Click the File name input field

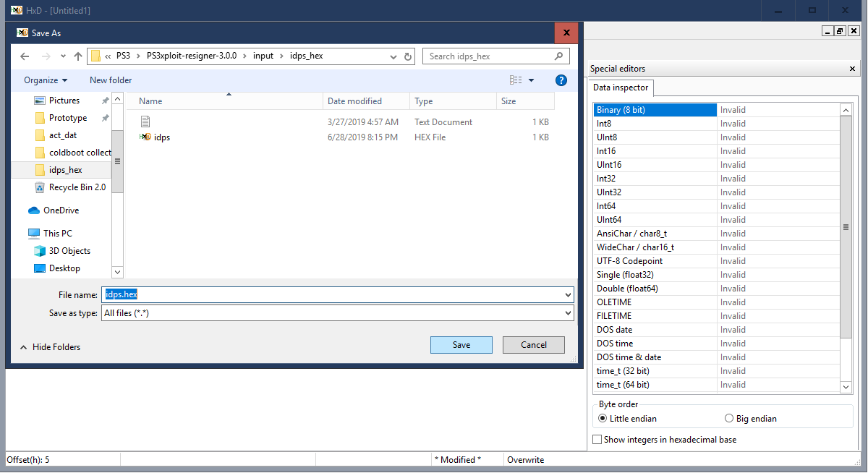click(x=332, y=295)
